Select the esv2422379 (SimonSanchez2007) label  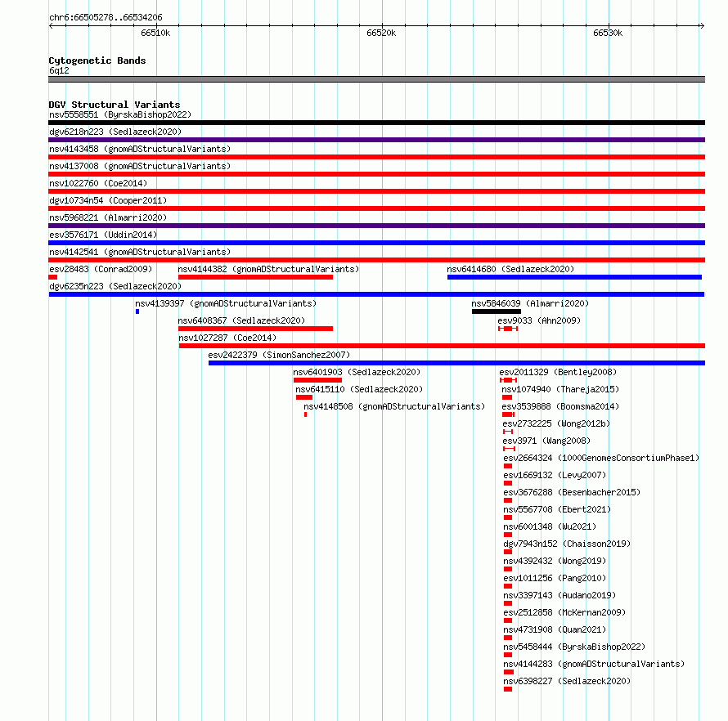279,355
